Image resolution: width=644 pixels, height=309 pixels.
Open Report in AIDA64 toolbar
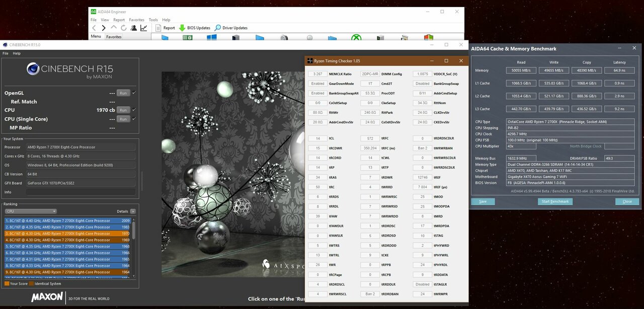click(166, 28)
